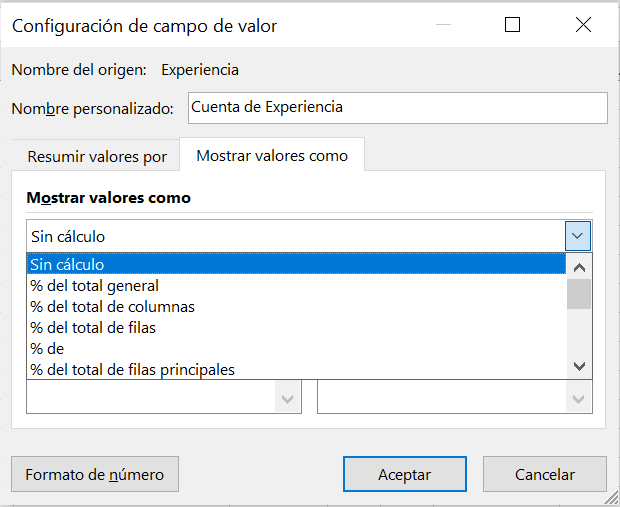Select the % de option

pyautogui.click(x=296, y=348)
